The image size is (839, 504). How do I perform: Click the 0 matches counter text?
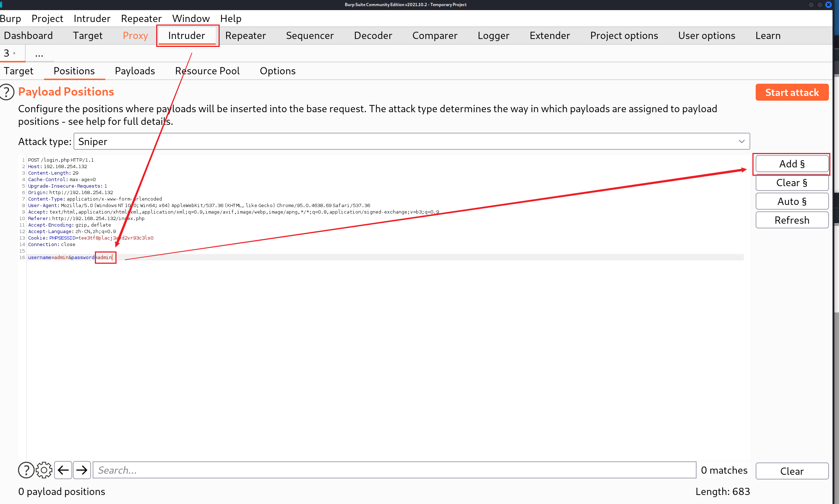click(x=724, y=470)
